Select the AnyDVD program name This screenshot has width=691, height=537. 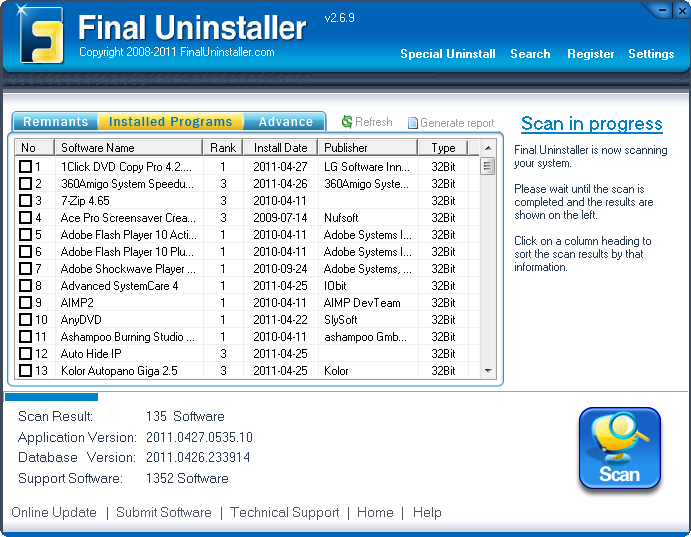click(x=81, y=320)
